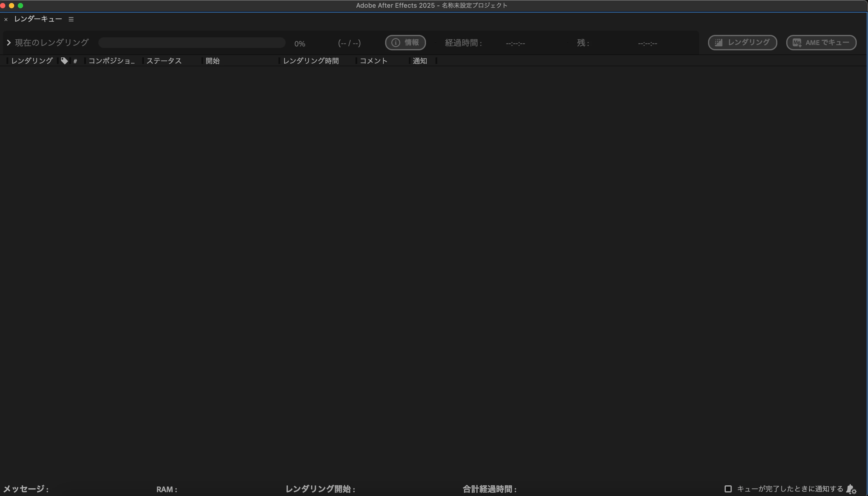Image resolution: width=868 pixels, height=496 pixels.
Task: Click the レンダリング column header
Action: tap(32, 61)
